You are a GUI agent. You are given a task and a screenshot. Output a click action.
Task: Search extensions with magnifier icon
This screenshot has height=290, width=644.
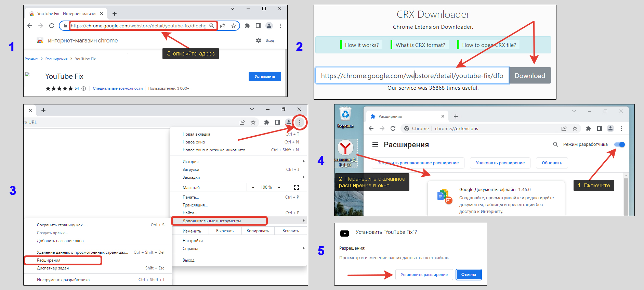coord(556,144)
